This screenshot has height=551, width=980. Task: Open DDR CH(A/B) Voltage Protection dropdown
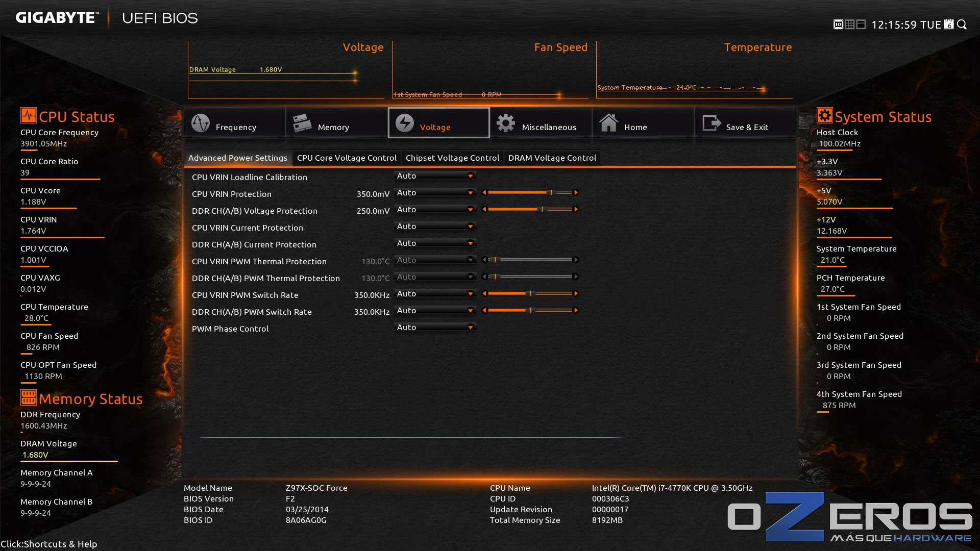click(x=435, y=210)
